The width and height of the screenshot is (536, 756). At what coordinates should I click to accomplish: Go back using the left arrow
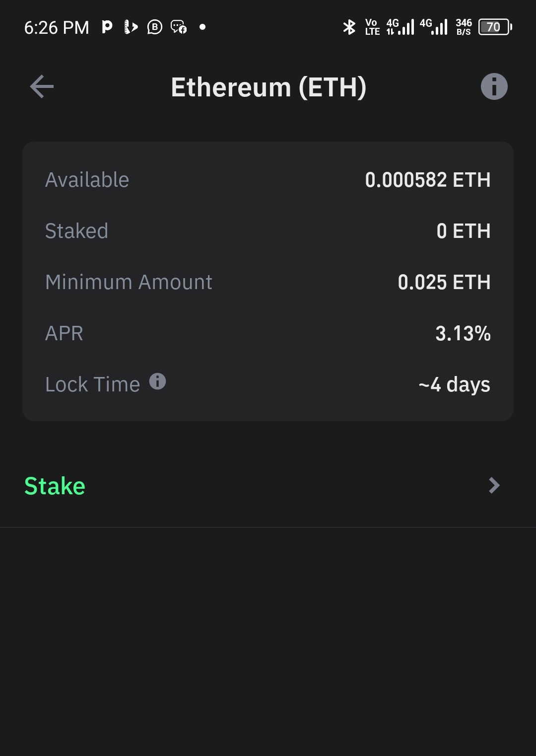(42, 87)
